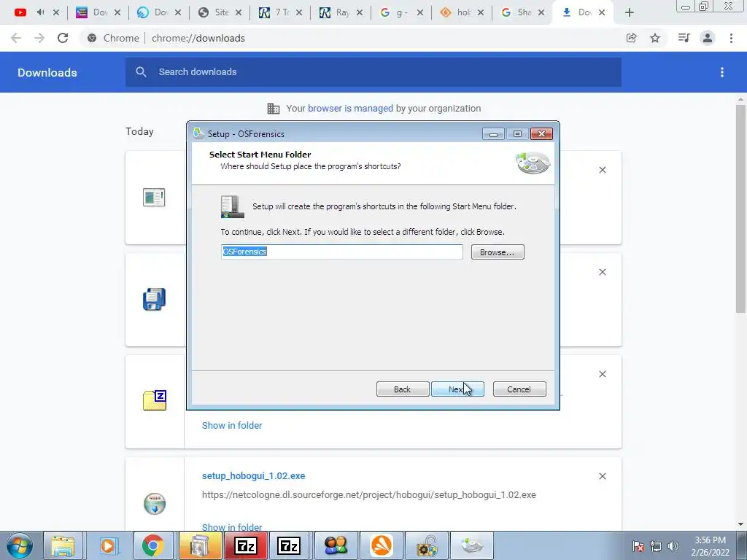Viewport: 747px width, 560px height.
Task: Click the 7-Zip archive file icon
Action: coord(155,400)
